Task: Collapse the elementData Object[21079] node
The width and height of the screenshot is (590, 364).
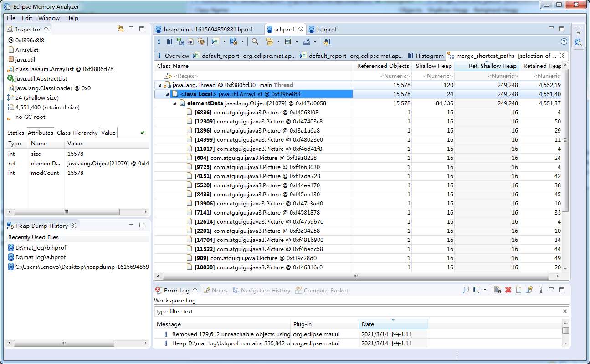Action: pyautogui.click(x=175, y=103)
